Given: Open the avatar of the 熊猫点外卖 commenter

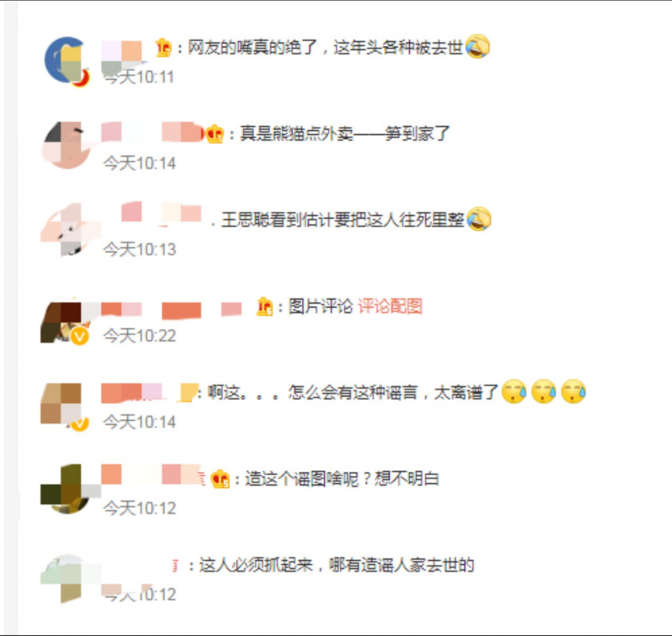Looking at the screenshot, I should pos(66,145).
